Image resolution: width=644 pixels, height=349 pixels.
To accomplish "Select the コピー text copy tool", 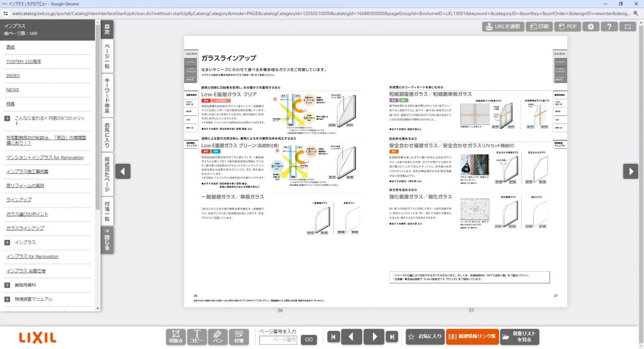I will tap(197, 337).
